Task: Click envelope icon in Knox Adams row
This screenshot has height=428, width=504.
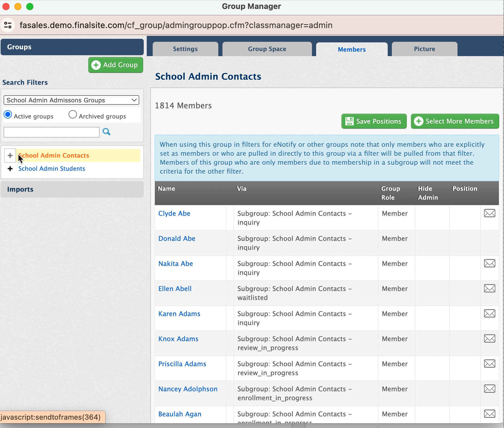Action: coord(489,338)
